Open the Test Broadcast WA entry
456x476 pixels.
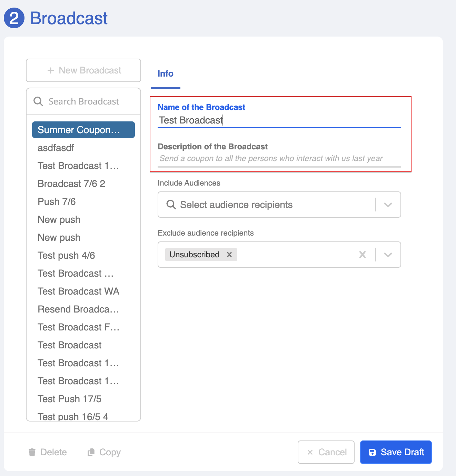[79, 291]
